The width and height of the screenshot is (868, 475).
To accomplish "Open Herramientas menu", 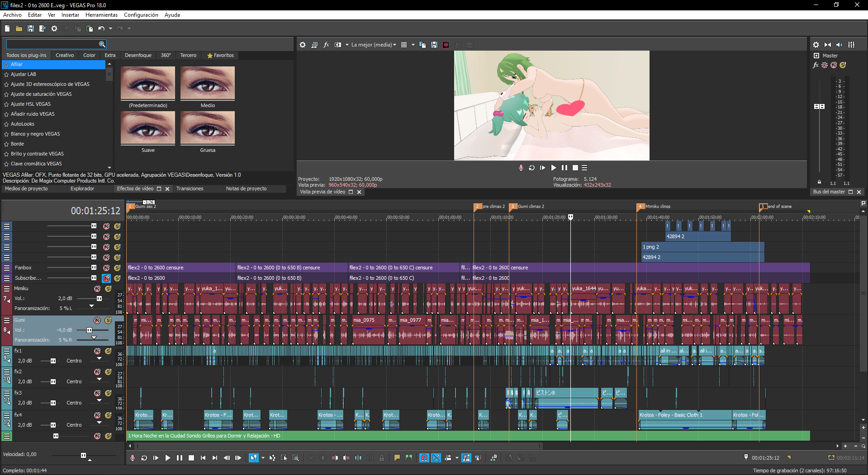I will coord(101,15).
